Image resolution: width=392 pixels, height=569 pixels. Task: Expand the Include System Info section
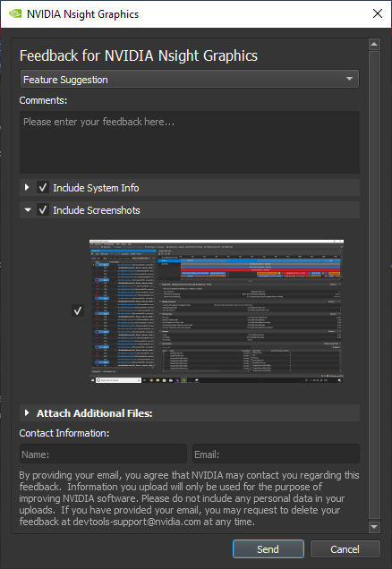pyautogui.click(x=27, y=187)
